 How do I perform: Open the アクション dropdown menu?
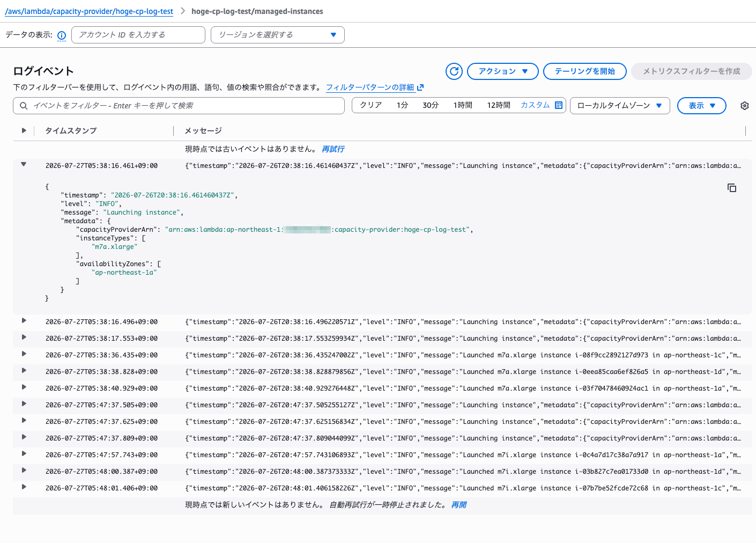pos(502,71)
